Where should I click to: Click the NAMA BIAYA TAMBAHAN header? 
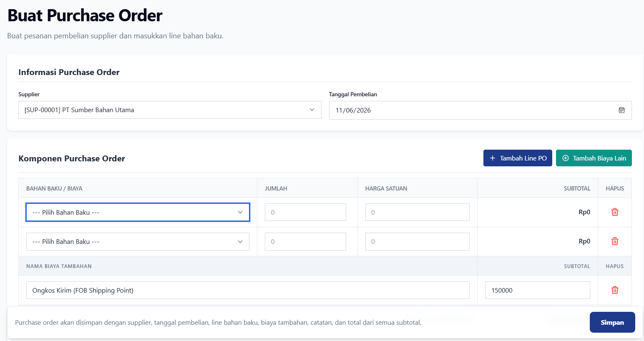click(x=59, y=266)
